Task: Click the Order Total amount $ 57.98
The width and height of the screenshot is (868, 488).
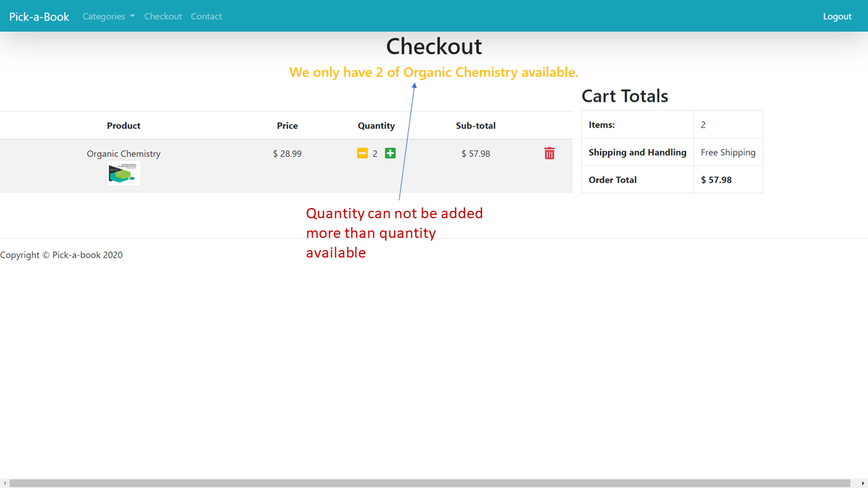Action: [716, 180]
